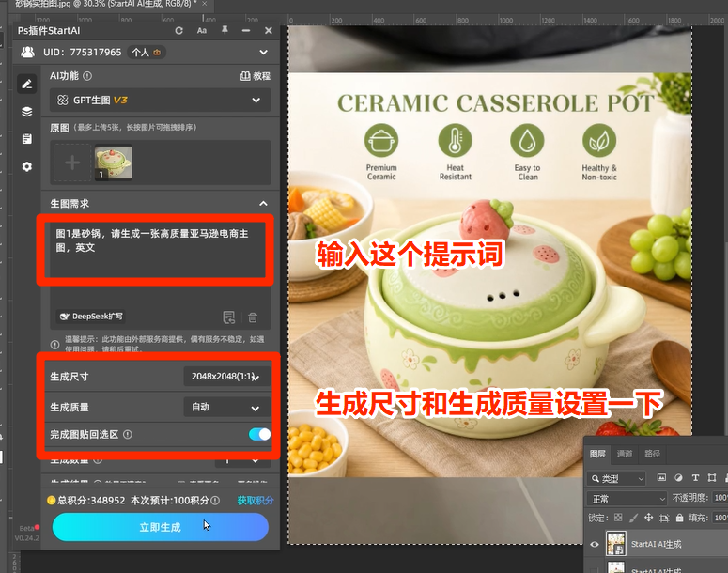Open the 生成质量 自动 dropdown
The height and width of the screenshot is (573, 728).
(227, 408)
